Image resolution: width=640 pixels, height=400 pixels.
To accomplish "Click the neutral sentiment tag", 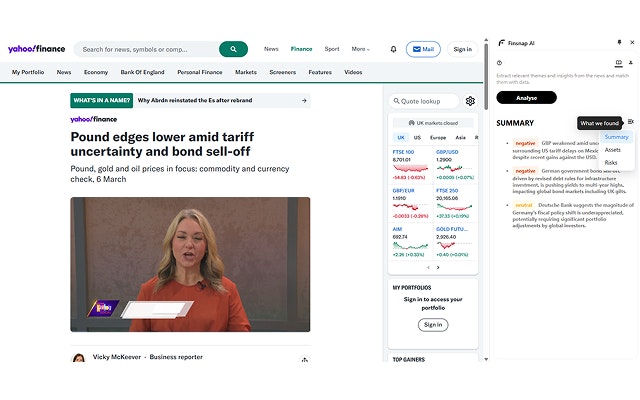I will (x=524, y=205).
